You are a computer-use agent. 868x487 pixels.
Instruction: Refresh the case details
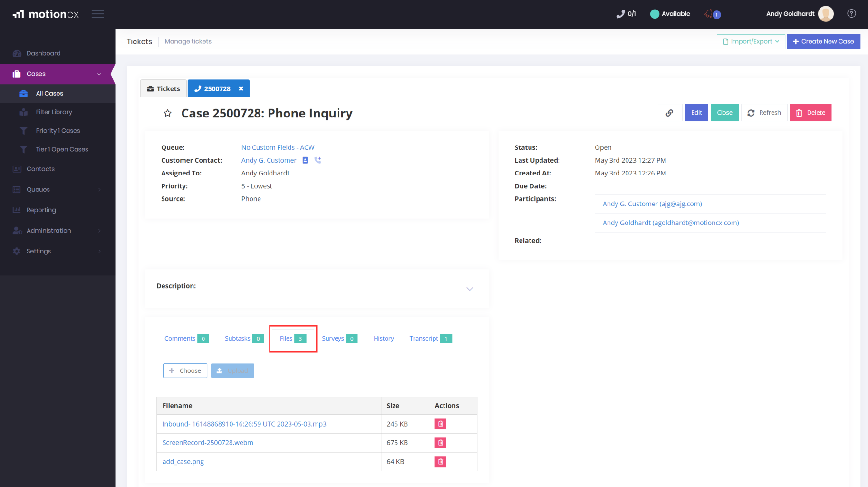(x=764, y=113)
